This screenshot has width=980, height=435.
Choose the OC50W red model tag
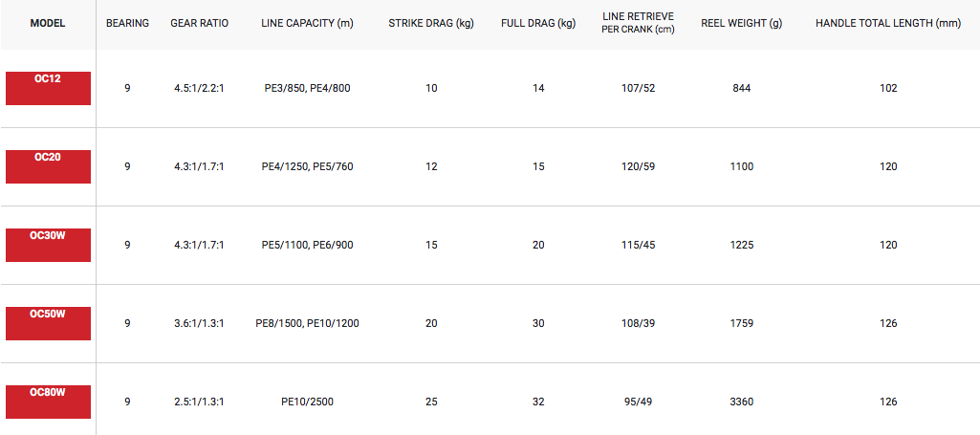[x=48, y=323]
